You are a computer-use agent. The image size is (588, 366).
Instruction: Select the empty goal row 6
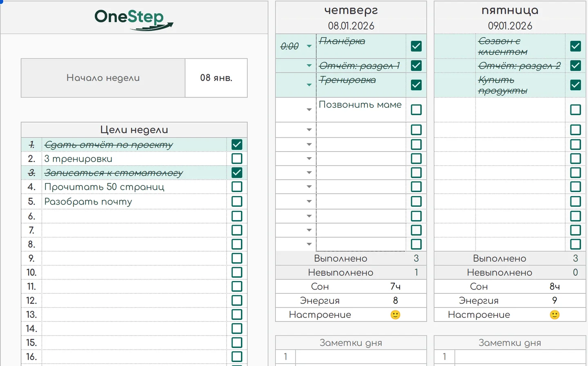coord(134,216)
